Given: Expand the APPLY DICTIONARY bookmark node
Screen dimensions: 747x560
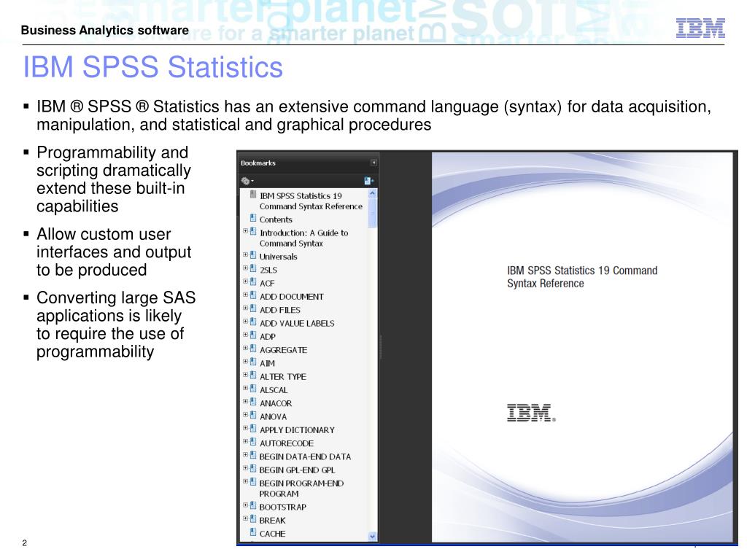Looking at the screenshot, I should click(245, 428).
